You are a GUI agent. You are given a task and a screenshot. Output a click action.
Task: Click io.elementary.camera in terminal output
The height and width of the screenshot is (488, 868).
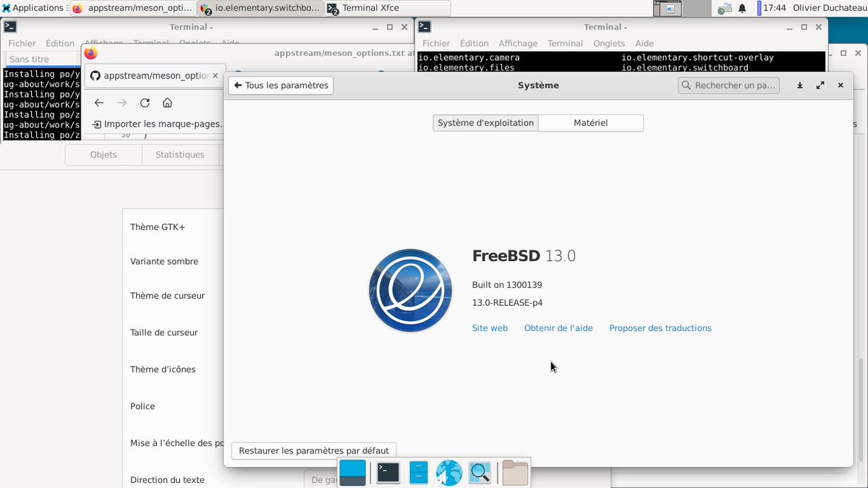(x=469, y=57)
